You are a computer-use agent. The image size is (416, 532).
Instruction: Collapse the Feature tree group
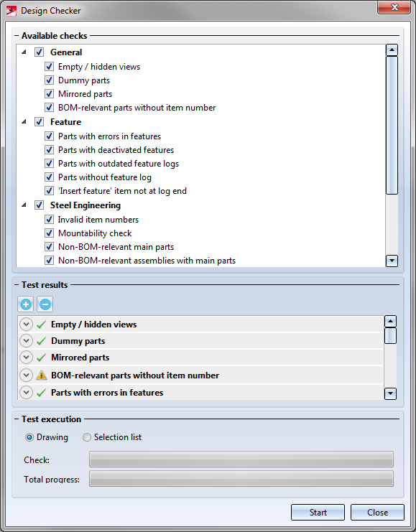pyautogui.click(x=24, y=121)
